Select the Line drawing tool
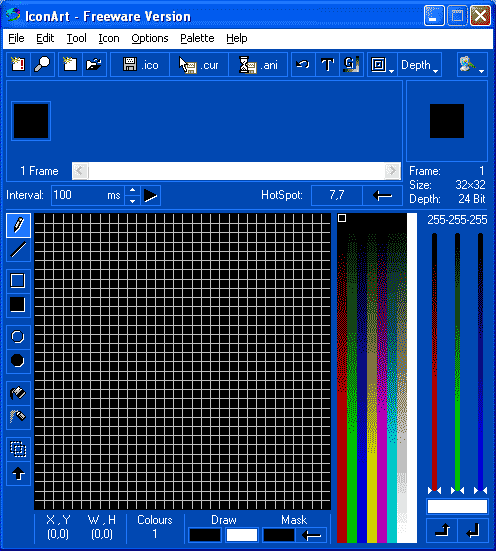Screen dimensions: 496x551 (x=18, y=249)
